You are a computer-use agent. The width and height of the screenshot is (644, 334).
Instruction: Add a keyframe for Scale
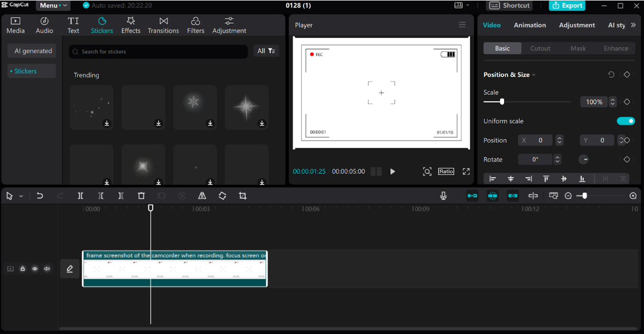[x=627, y=102]
